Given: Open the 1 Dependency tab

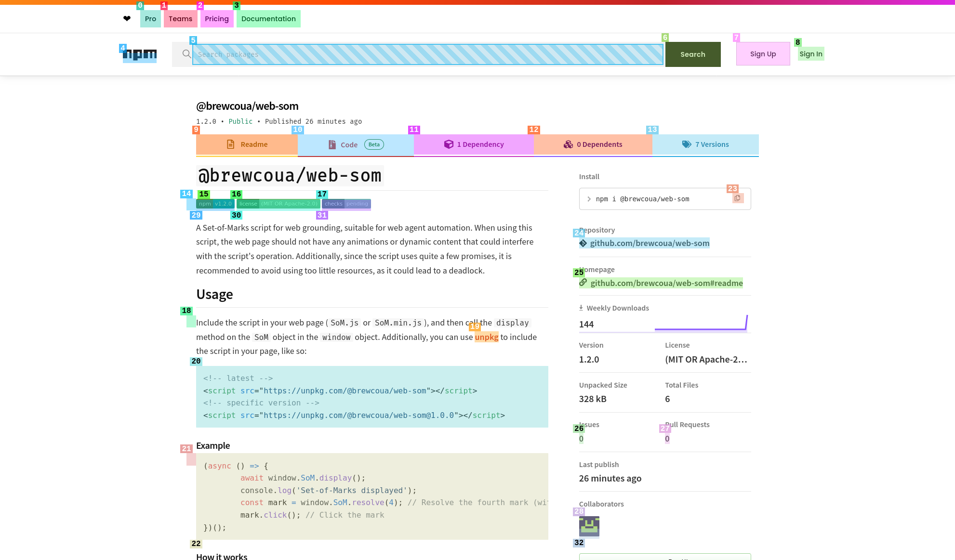Looking at the screenshot, I should pyautogui.click(x=474, y=144).
